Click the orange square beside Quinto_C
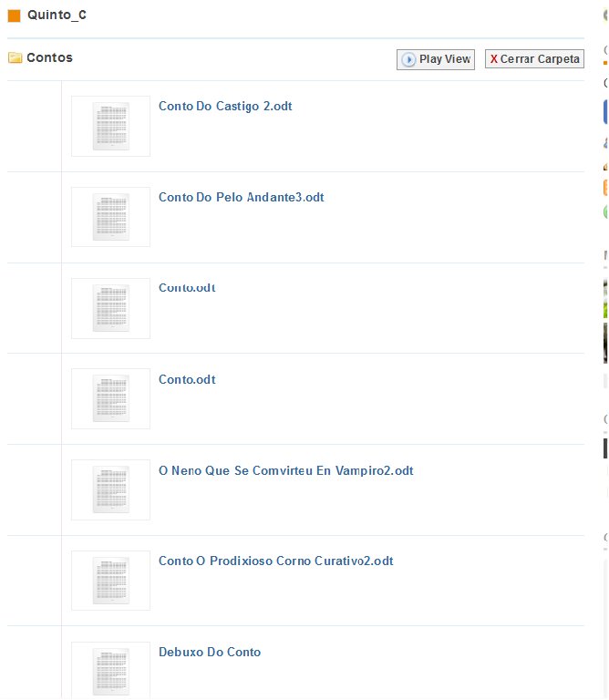Screen dimensions: 609x700 14,15
